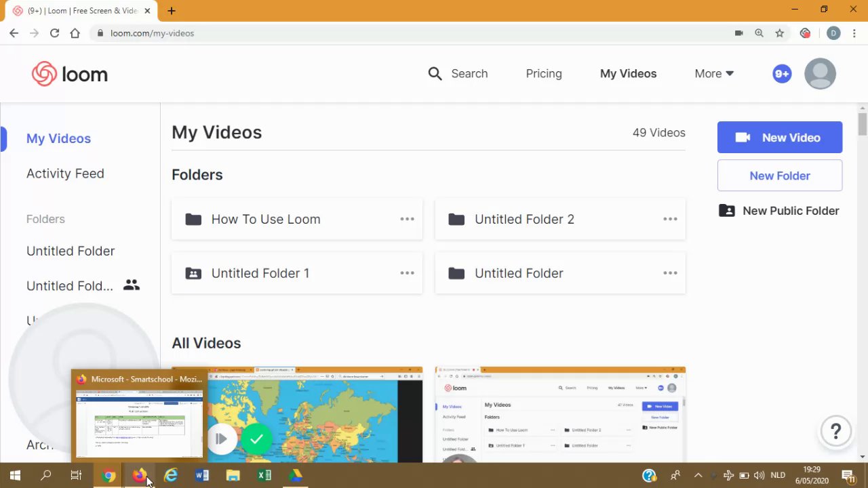Image resolution: width=868 pixels, height=488 pixels.
Task: Open Internet Explorer from the taskbar
Action: click(x=171, y=476)
